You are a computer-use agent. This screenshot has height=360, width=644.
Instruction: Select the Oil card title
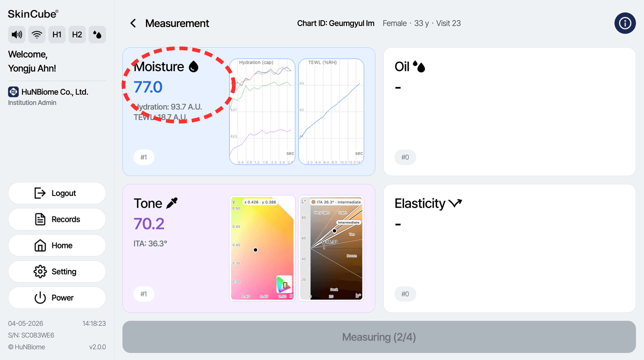tap(402, 66)
